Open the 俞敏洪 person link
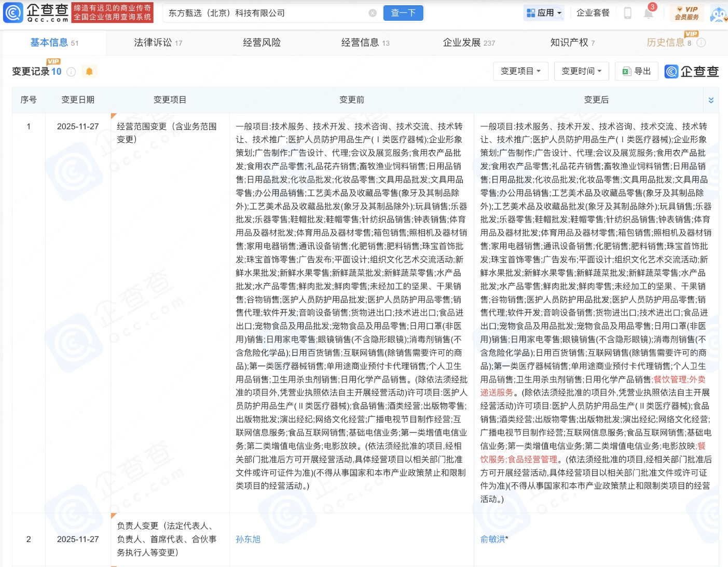The width and height of the screenshot is (728, 567). pyautogui.click(x=492, y=539)
